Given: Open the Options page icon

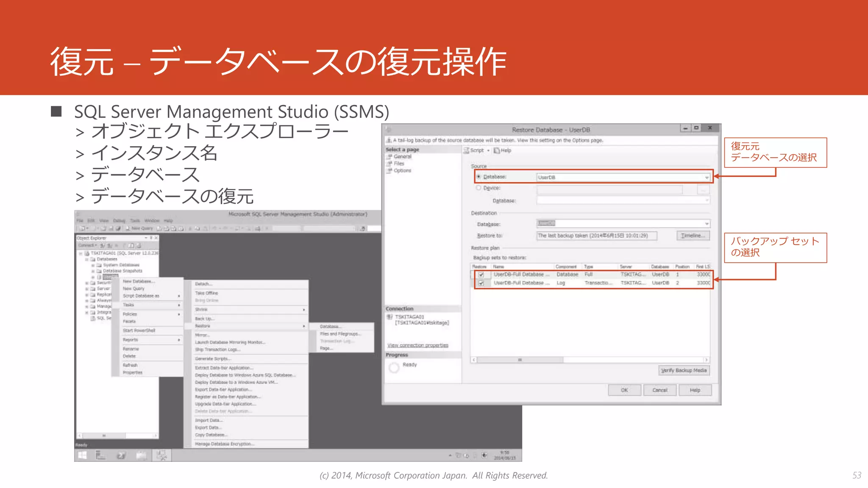Looking at the screenshot, I should 389,171.
